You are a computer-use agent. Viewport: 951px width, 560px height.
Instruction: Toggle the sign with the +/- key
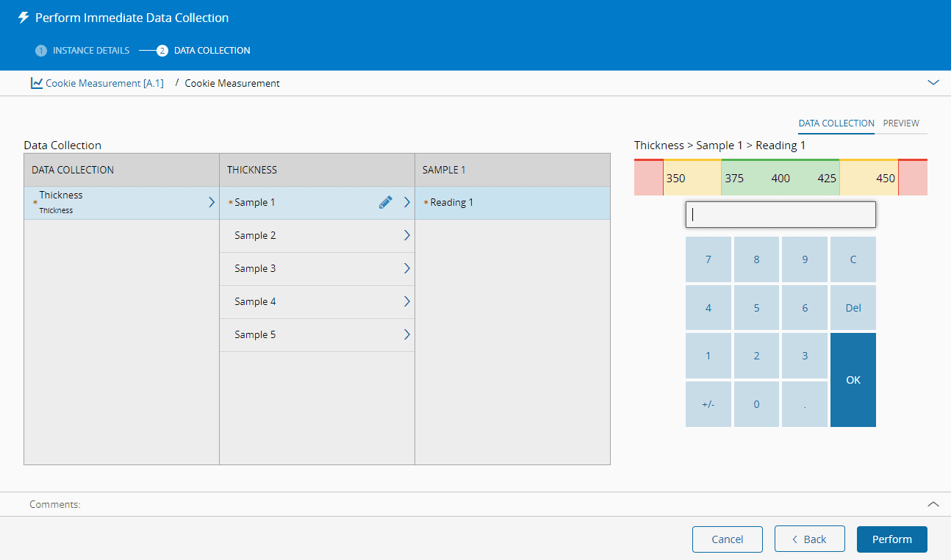(708, 404)
